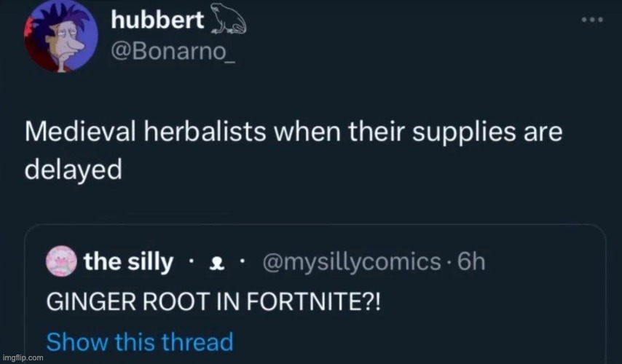Click the word "delayed" in the tweet

(72, 169)
